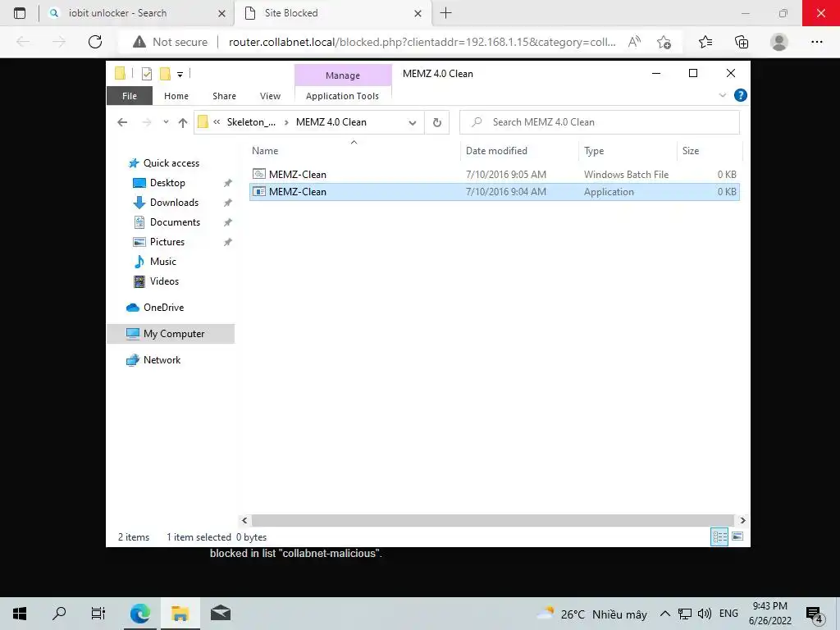Go forward in File Explorer
Viewport: 840px width, 630px height.
coord(146,123)
